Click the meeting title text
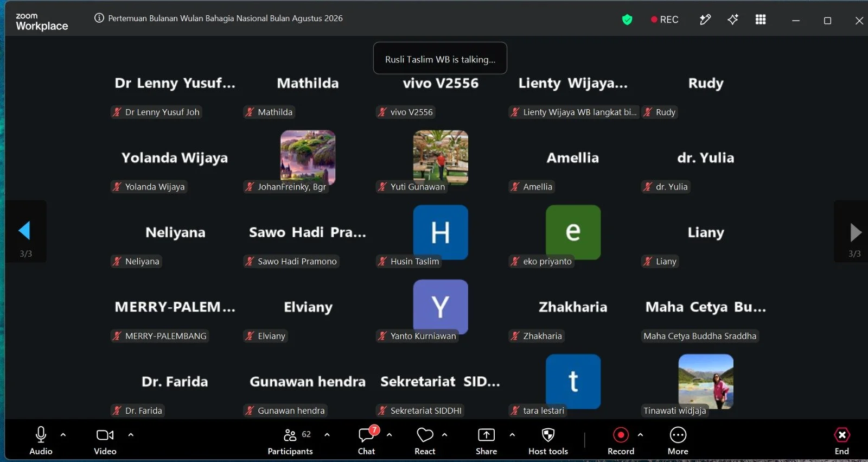 coord(225,18)
